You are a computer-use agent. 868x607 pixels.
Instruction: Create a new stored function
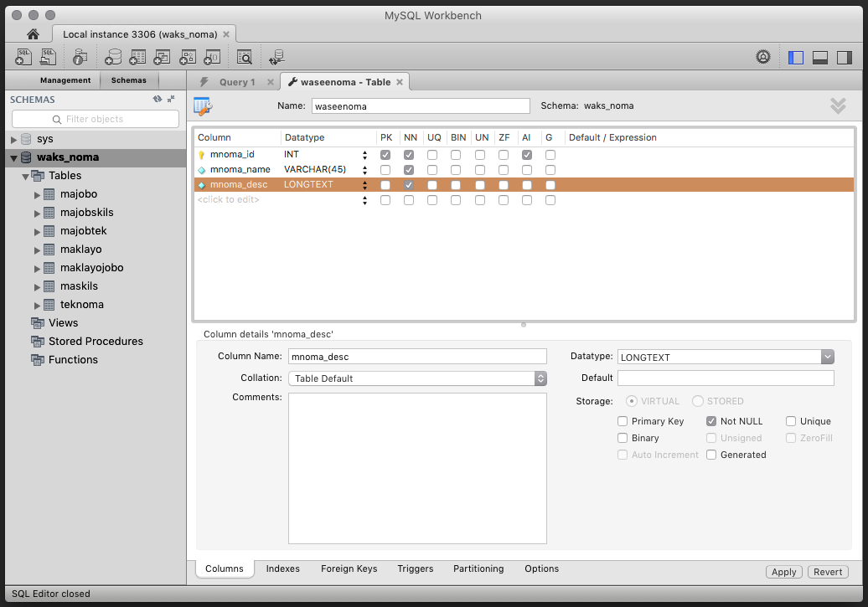[212, 56]
